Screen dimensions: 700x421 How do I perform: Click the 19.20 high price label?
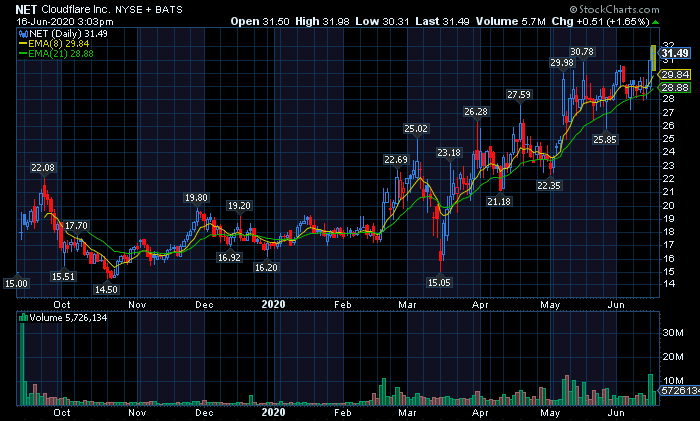[239, 206]
